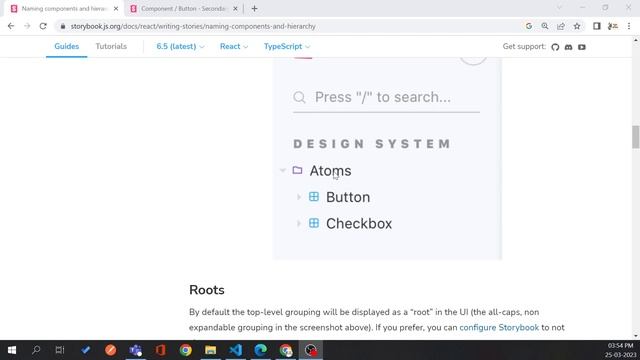Follow the configure Storybook link

[499, 327]
